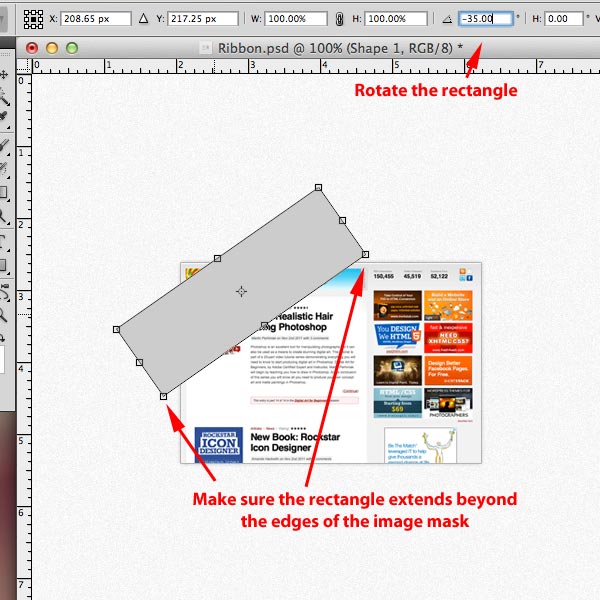
Task: Click the leftmost corner transform handle
Action: click(x=117, y=329)
